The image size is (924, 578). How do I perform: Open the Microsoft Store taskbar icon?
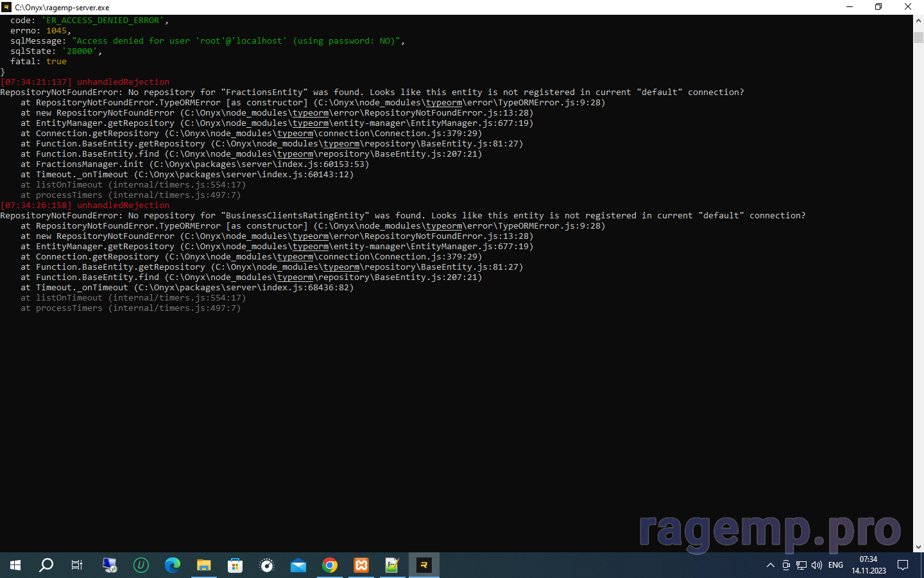coord(235,565)
